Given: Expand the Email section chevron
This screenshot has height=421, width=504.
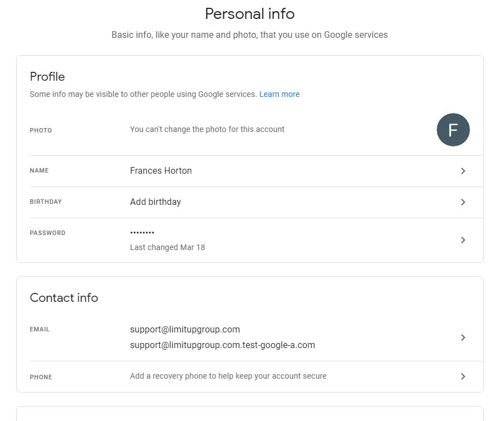Looking at the screenshot, I should 463,337.
